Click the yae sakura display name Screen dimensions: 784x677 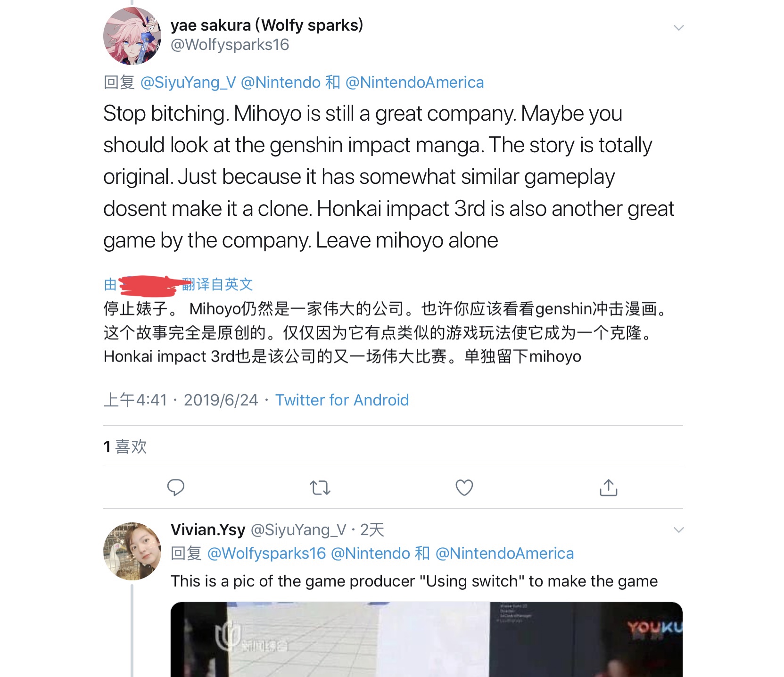tap(267, 25)
